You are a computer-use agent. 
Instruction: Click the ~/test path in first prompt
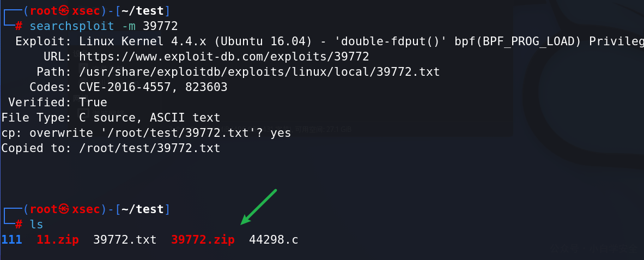click(143, 11)
